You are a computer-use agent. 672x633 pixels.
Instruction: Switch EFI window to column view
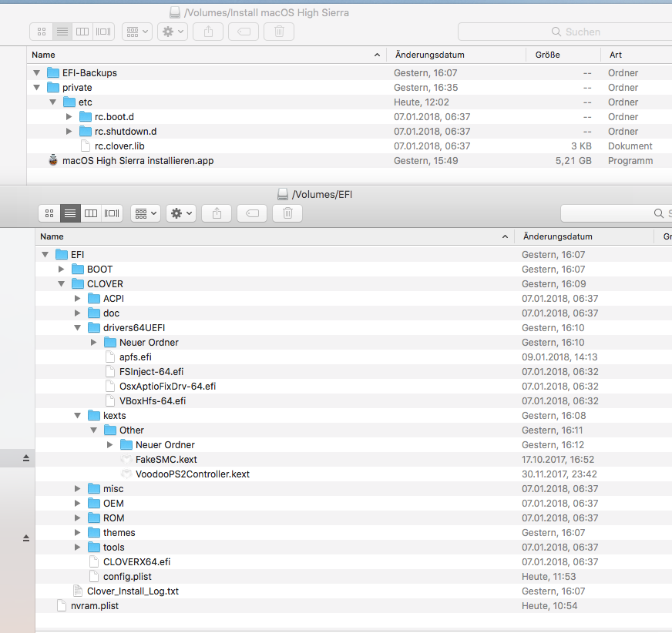point(91,213)
